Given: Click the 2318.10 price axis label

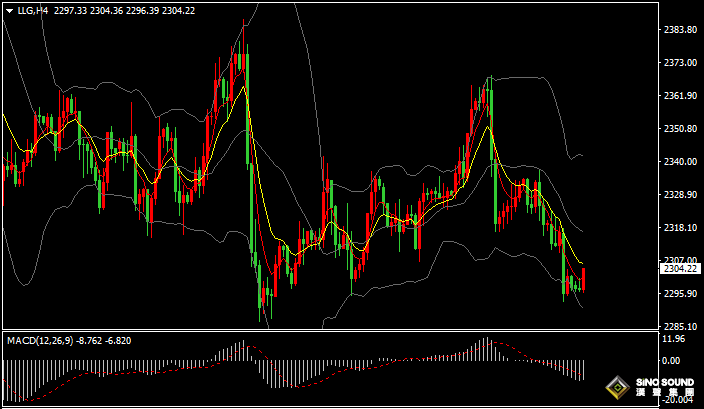Looking at the screenshot, I should coord(680,228).
